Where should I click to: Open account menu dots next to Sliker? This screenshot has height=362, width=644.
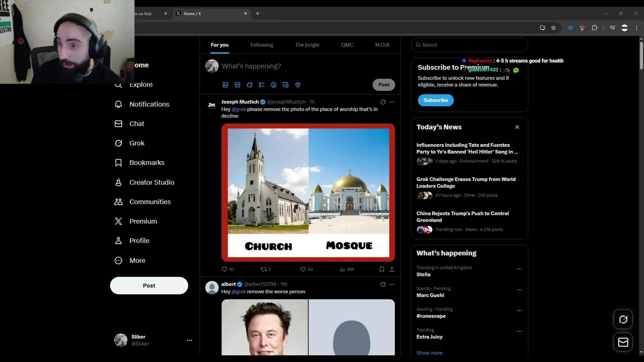click(x=190, y=340)
